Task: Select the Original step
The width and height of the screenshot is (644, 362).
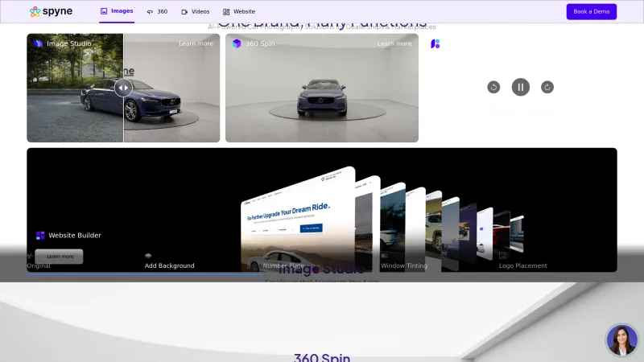Action: pos(39,265)
